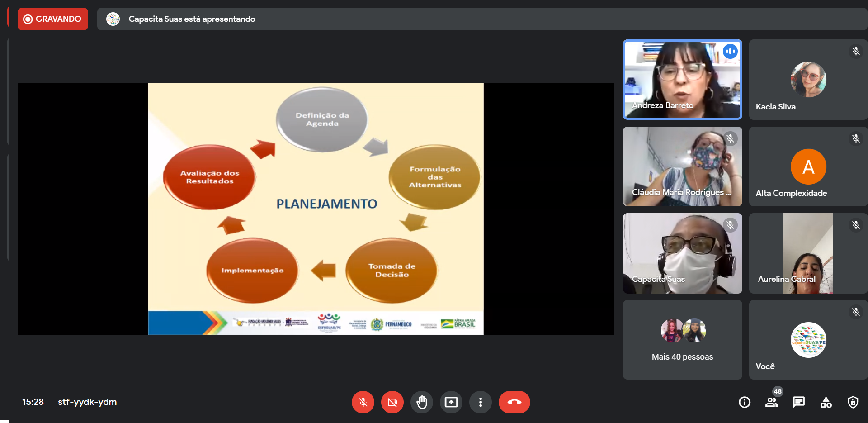The image size is (868, 423).
Task: Leave the call with the hang-up button
Action: (514, 402)
